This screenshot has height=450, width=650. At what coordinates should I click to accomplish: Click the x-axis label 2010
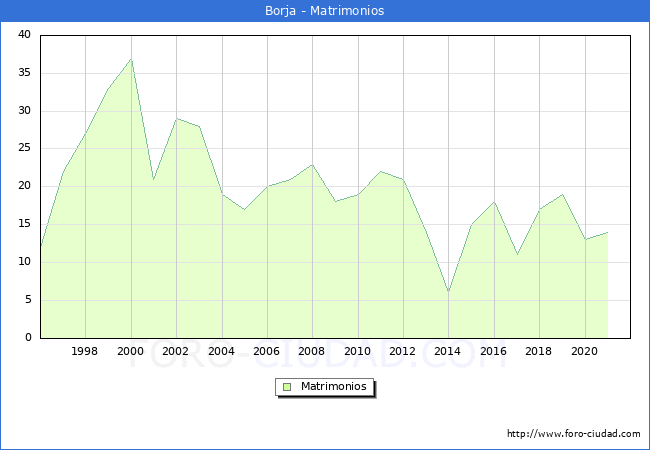pyautogui.click(x=357, y=351)
